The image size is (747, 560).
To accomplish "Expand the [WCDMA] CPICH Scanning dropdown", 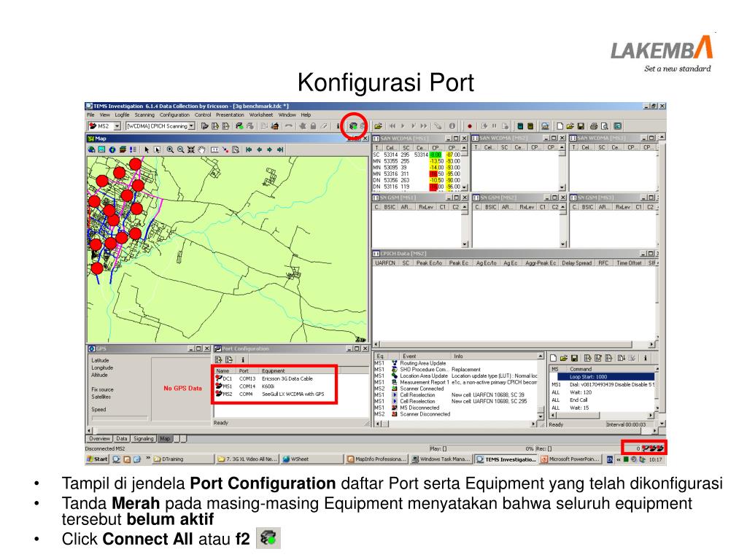I will (x=192, y=126).
